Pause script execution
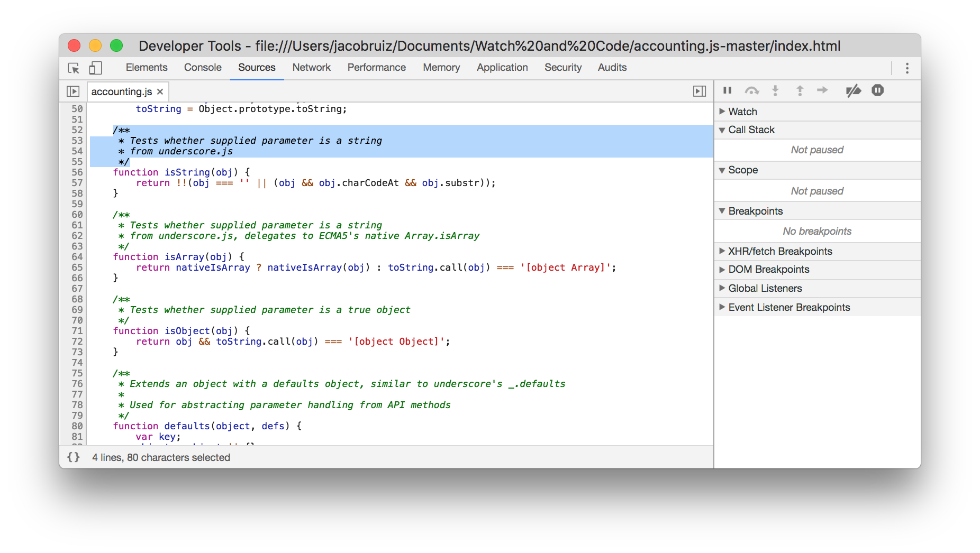 (x=728, y=90)
